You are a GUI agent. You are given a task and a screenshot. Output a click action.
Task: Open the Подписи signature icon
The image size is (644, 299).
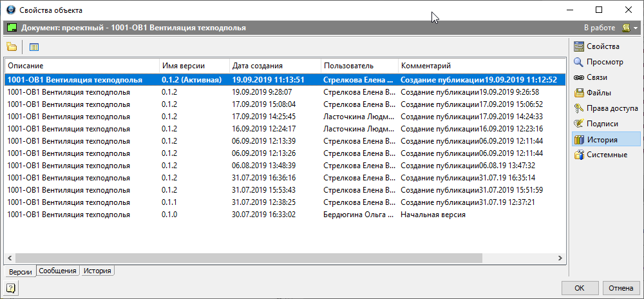(578, 124)
